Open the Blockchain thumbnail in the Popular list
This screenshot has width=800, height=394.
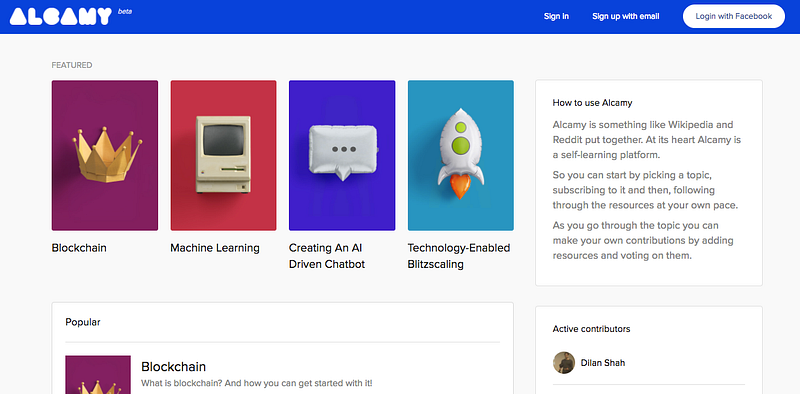tap(98, 375)
